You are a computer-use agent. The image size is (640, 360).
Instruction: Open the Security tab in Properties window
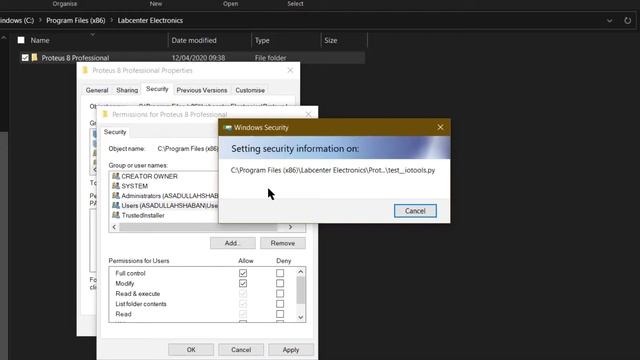click(157, 89)
